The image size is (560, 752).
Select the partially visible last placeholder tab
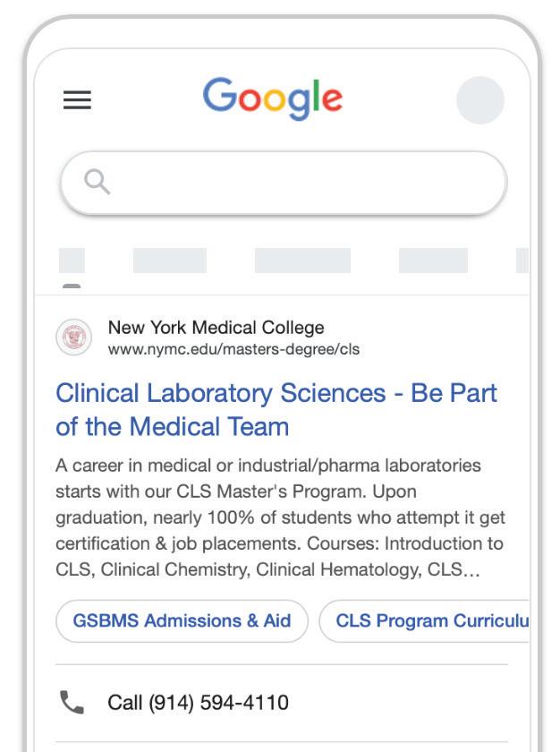point(522,261)
